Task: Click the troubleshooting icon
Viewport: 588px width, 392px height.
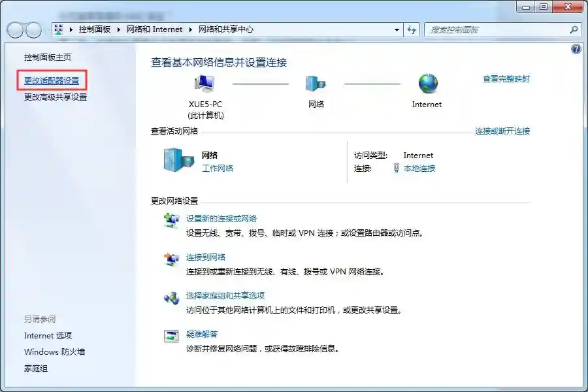Action: point(171,336)
